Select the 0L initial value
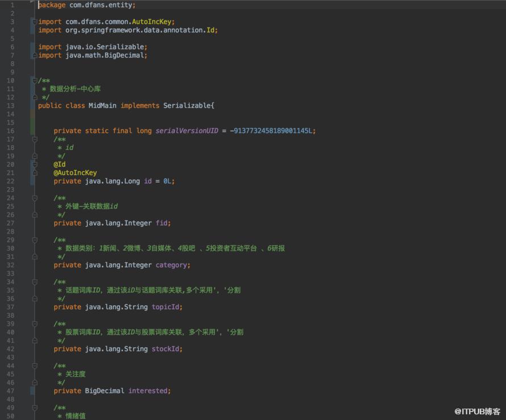 pyautogui.click(x=167, y=181)
